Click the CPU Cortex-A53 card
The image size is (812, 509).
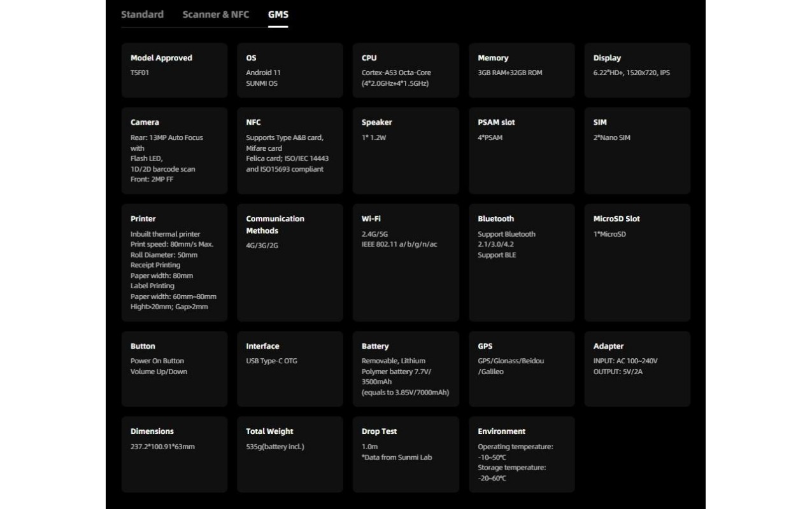pyautogui.click(x=406, y=70)
